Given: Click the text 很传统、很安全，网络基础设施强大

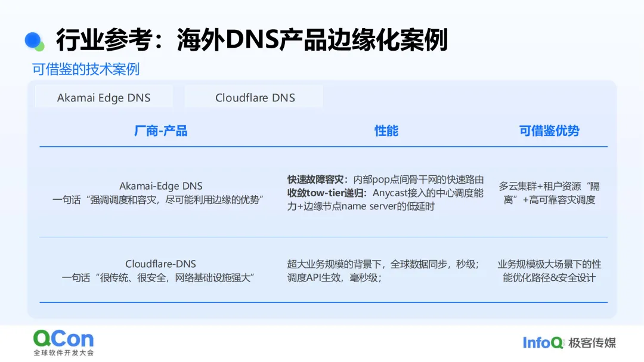Looking at the screenshot, I should click(175, 278).
